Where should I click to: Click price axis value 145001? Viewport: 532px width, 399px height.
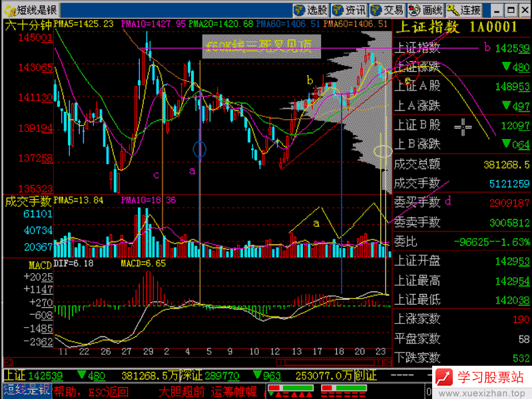pyautogui.click(x=36, y=37)
